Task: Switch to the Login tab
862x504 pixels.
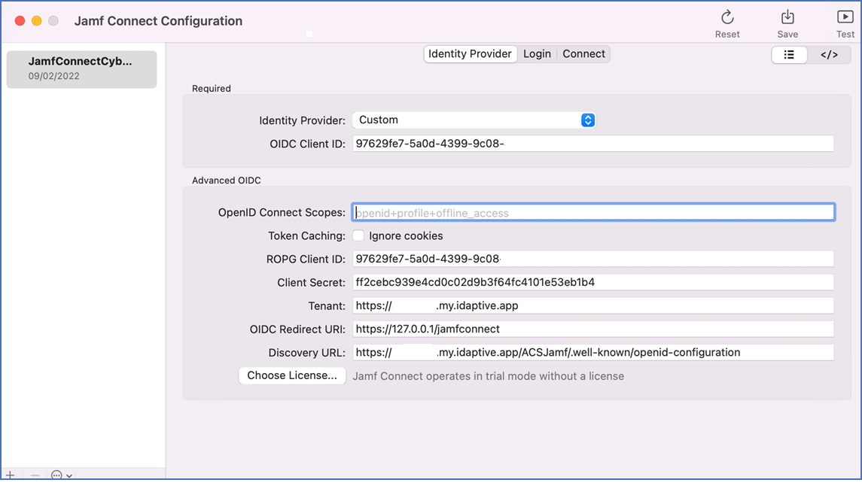Action: coord(538,53)
